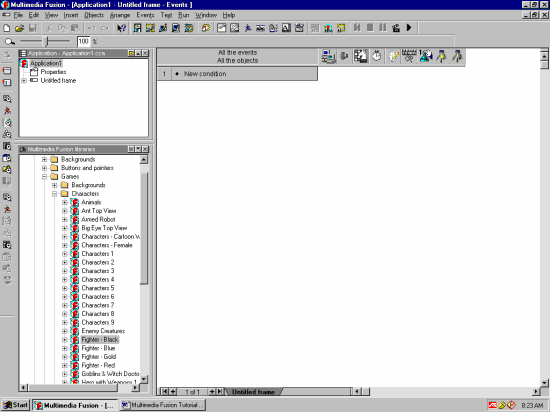The width and height of the screenshot is (551, 413).
Task: Click the Storyboard controls chess knight icon
Action: click(361, 56)
